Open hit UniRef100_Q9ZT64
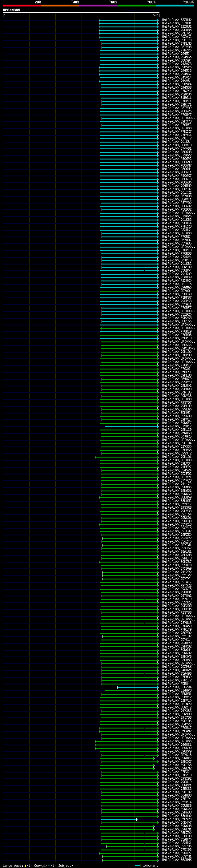The width and height of the screenshot is (197, 868). pos(176,514)
